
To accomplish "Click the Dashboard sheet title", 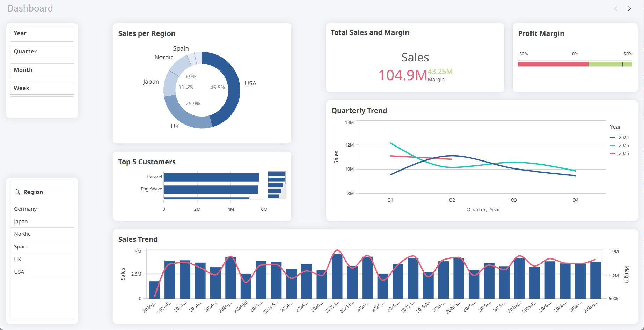I will click(30, 8).
